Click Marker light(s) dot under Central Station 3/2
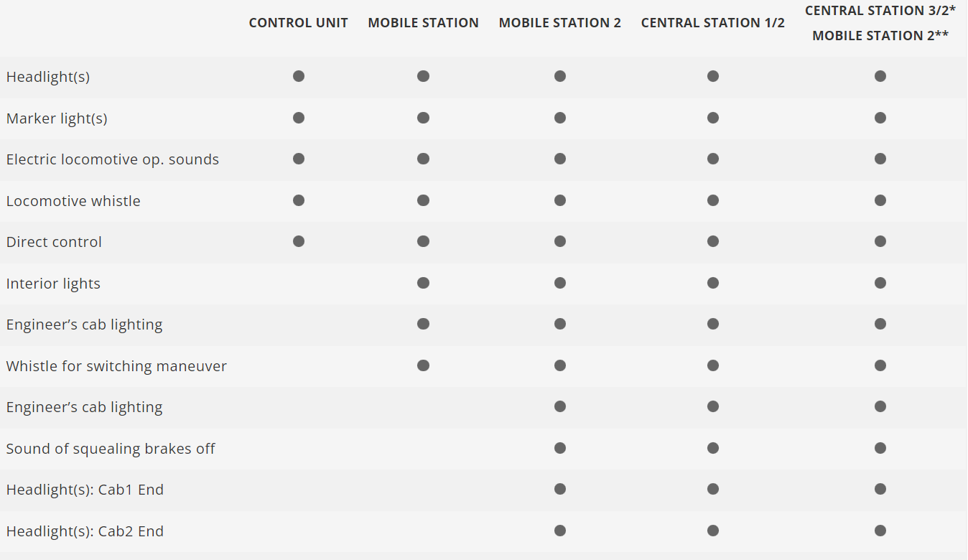 (880, 118)
